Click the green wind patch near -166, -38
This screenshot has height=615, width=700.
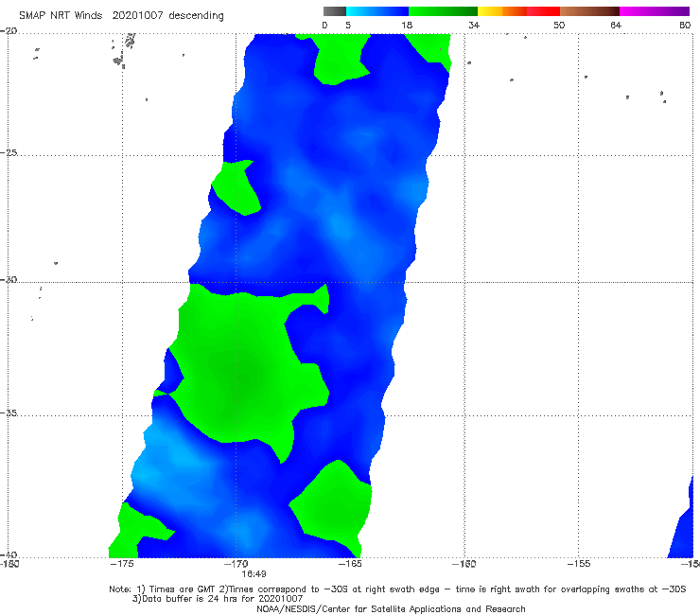click(333, 502)
